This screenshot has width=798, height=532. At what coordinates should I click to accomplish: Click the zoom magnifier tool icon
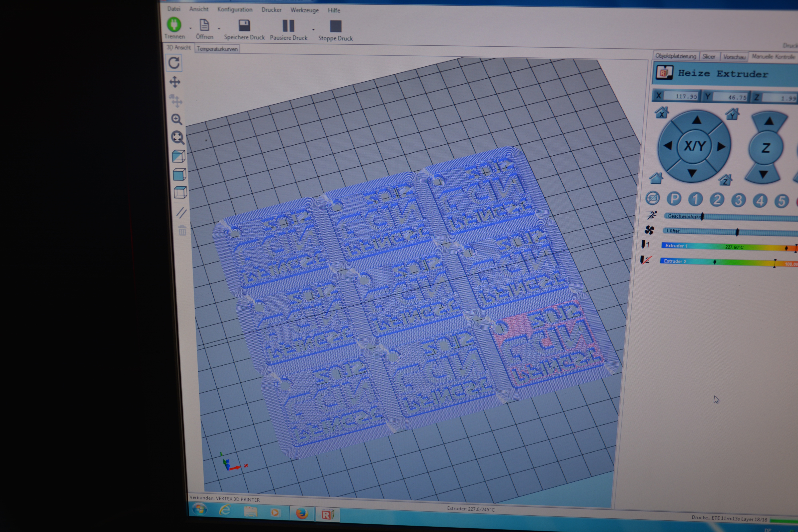176,119
